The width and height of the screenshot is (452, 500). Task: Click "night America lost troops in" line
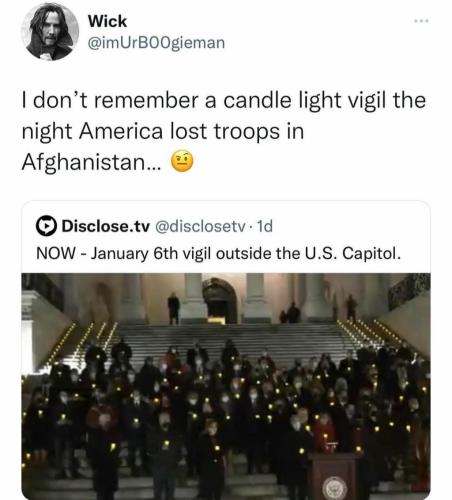tap(163, 132)
